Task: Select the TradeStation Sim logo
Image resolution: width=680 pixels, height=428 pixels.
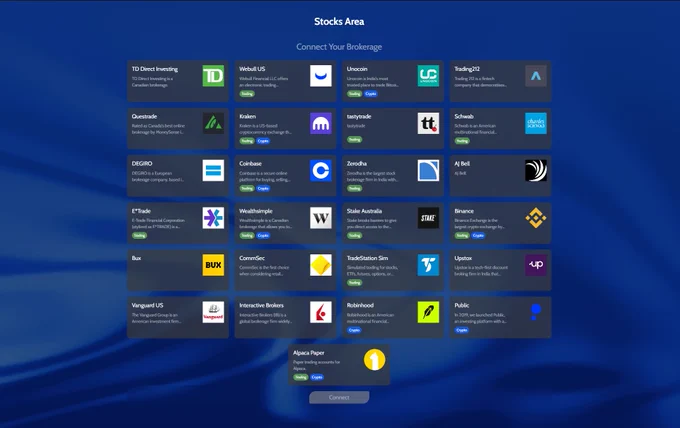Action: 428,265
